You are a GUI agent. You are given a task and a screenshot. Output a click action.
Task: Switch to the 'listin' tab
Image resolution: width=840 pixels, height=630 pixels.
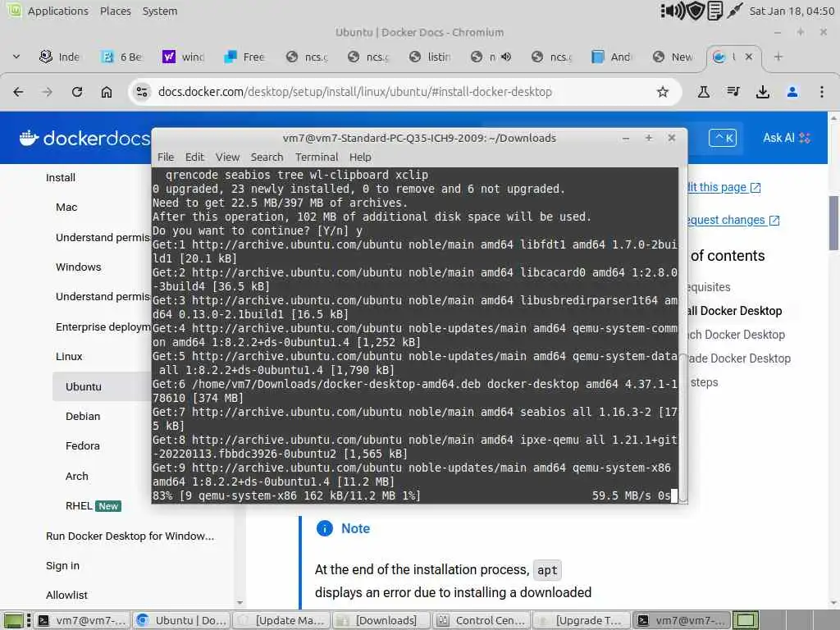click(x=430, y=57)
